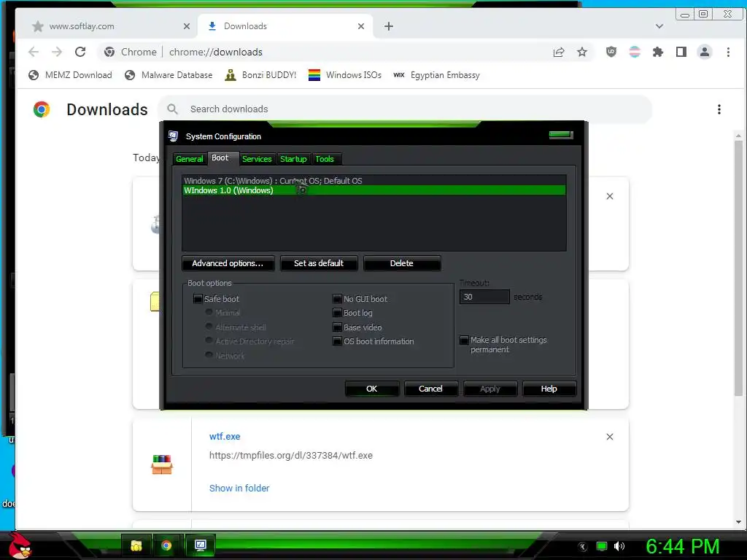Viewport: 747px width, 560px height.
Task: Click volume speaker tray icon
Action: pyautogui.click(x=619, y=546)
